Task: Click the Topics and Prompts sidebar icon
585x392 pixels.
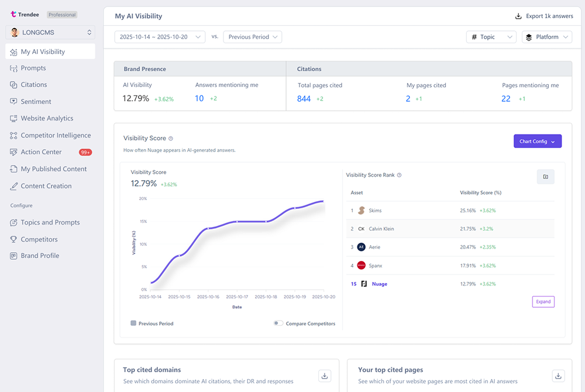Action: point(13,223)
